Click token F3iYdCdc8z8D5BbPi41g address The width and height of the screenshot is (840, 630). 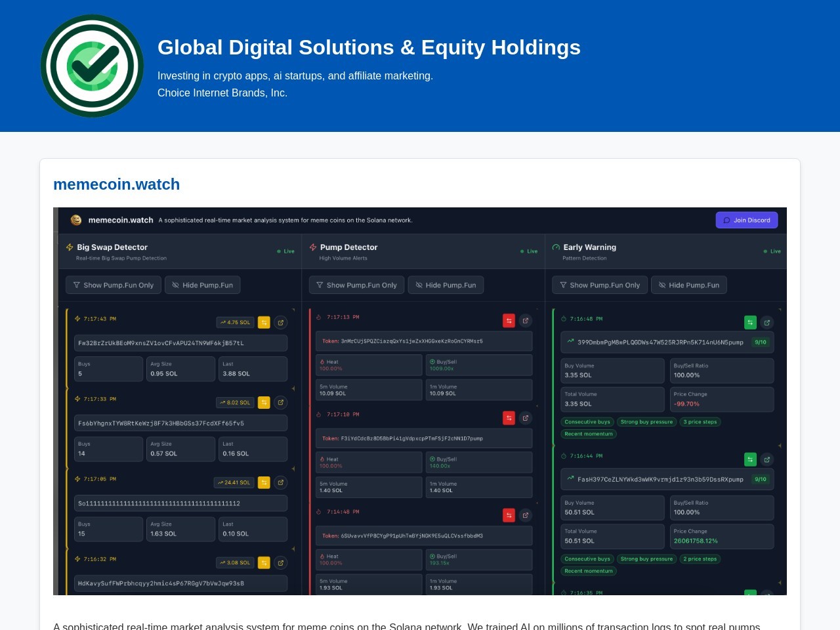[424, 438]
